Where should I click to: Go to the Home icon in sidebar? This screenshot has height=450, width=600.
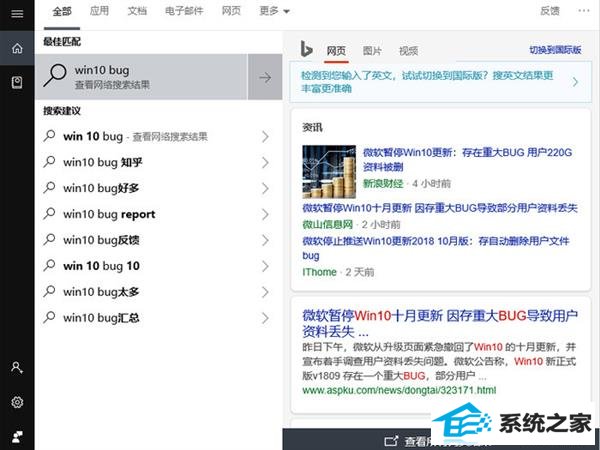[x=17, y=48]
